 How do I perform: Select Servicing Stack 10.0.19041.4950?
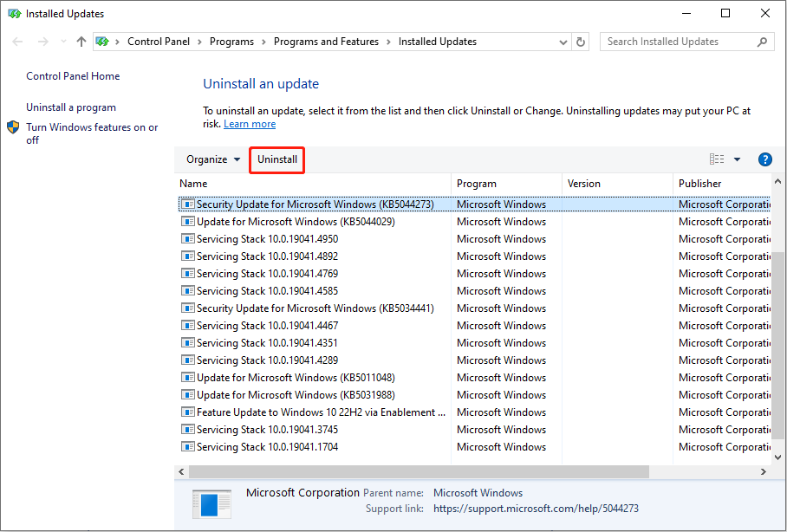474,239
